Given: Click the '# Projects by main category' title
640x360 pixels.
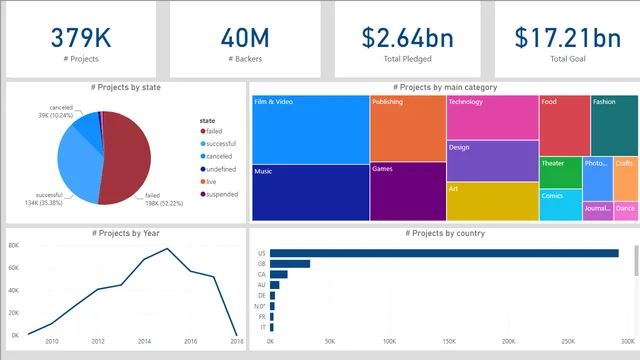Looking at the screenshot, I should 445,87.
